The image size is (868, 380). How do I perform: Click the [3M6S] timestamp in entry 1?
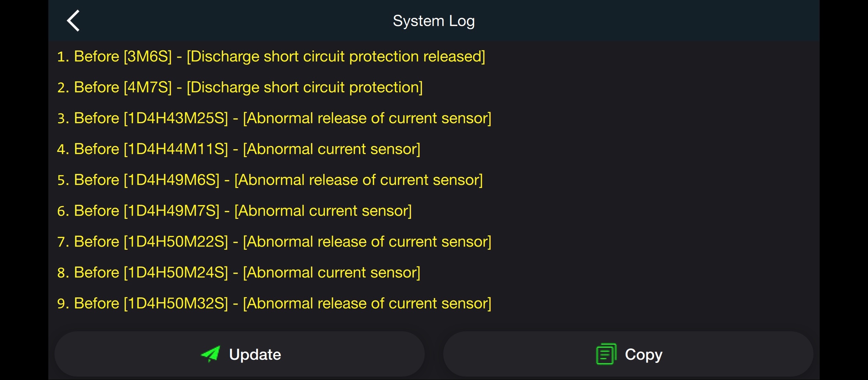[148, 57]
